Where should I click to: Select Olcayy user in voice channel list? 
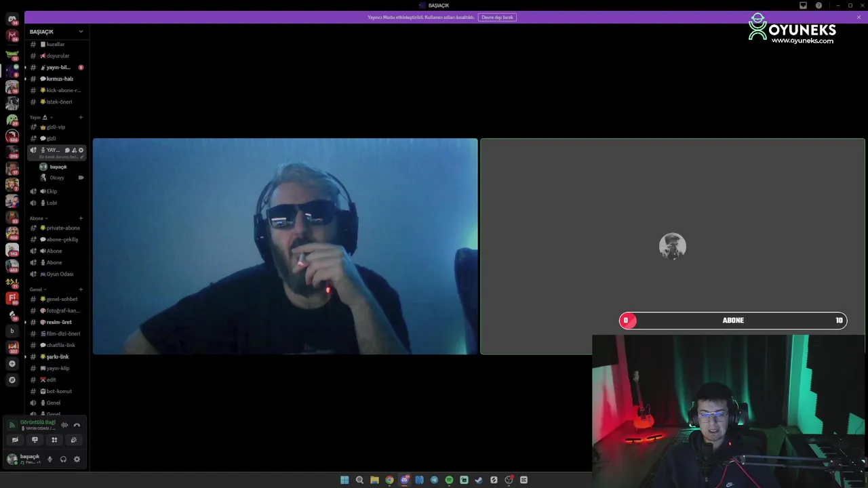click(x=61, y=178)
